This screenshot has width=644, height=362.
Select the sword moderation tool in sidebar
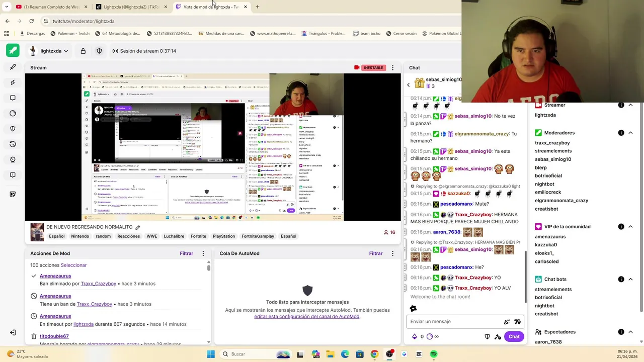coord(13,67)
